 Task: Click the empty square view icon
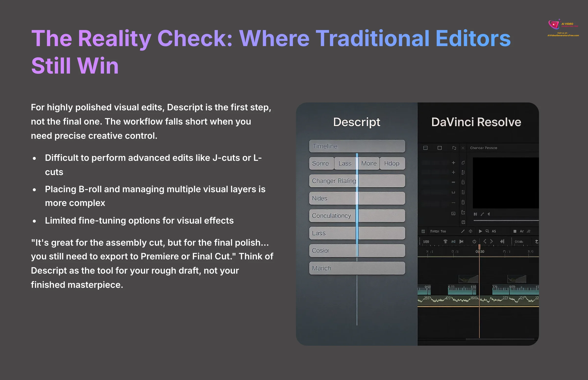click(x=439, y=148)
